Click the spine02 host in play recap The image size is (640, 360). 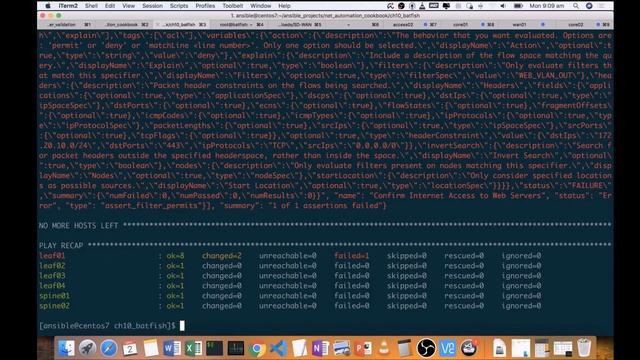[54, 306]
